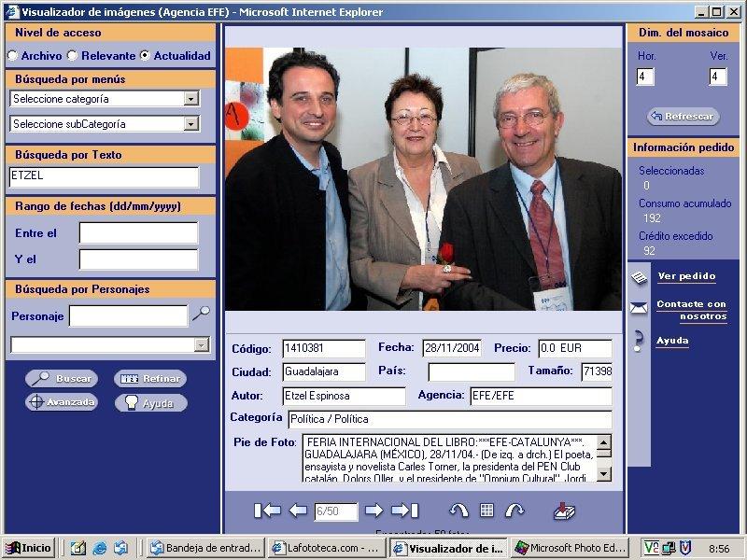The image size is (747, 560).
Task: Go to the first photo
Action: (267, 511)
